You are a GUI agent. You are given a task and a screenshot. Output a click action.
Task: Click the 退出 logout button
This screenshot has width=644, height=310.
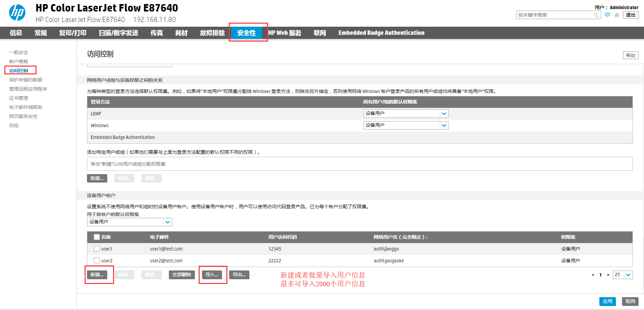[x=631, y=15]
